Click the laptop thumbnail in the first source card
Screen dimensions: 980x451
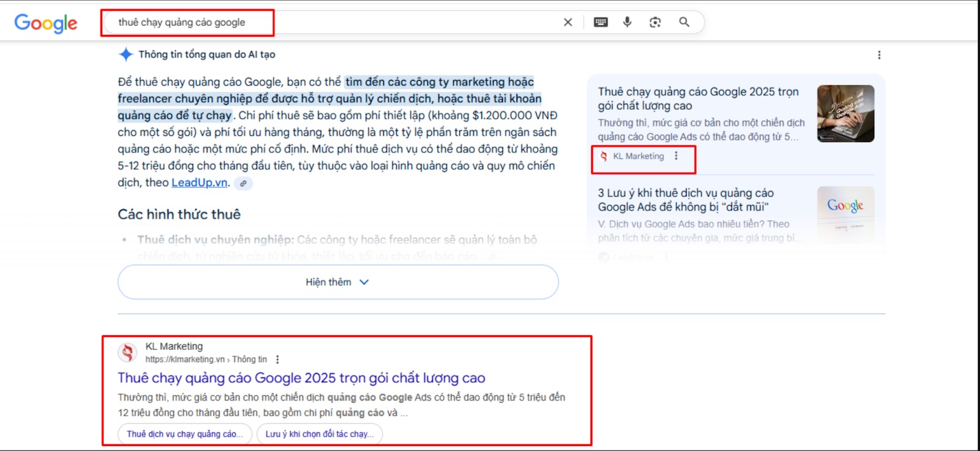(846, 113)
